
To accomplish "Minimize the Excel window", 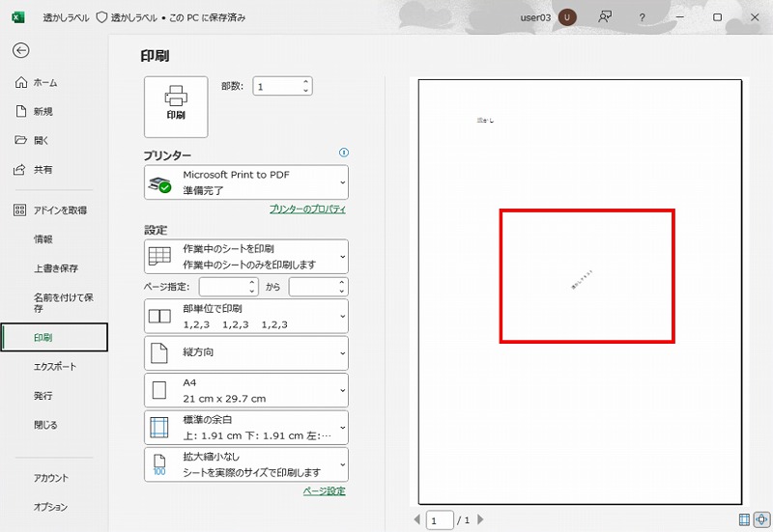I will (x=680, y=17).
